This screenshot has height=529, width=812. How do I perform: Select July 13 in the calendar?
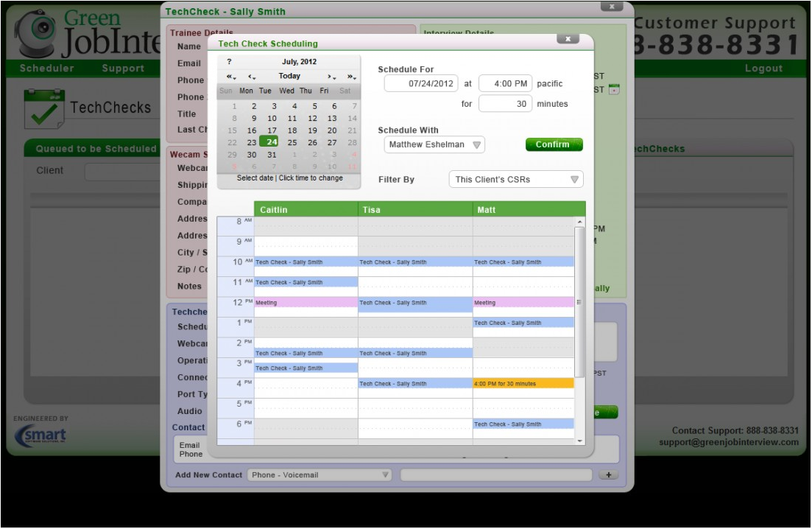[x=332, y=118]
